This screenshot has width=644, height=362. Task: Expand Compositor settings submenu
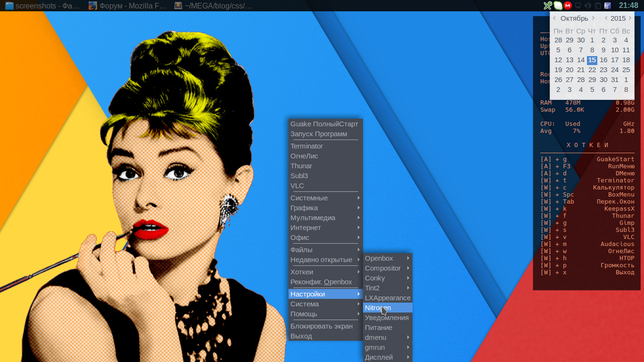(388, 268)
